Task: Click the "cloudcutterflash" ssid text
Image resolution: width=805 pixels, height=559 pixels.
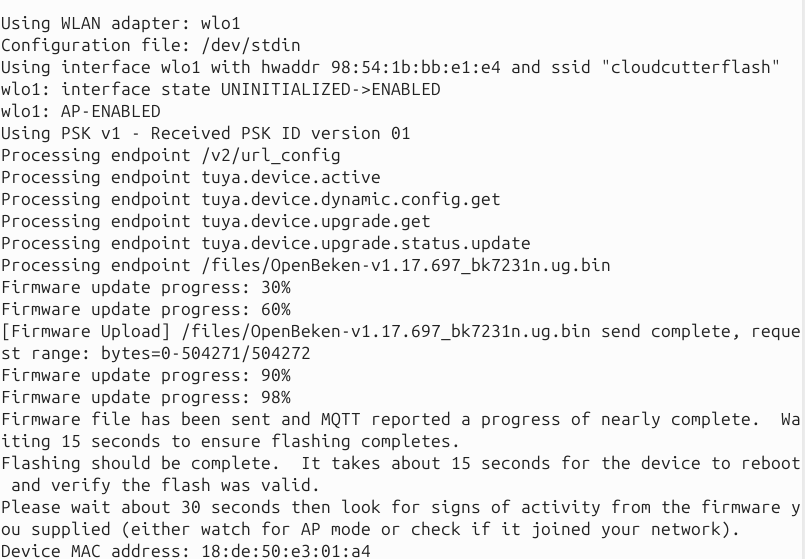Action: (x=689, y=67)
